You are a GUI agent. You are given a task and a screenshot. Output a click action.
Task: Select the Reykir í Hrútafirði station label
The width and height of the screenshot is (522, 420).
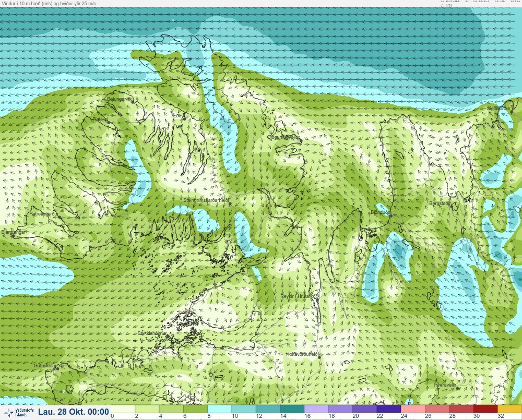click(299, 296)
